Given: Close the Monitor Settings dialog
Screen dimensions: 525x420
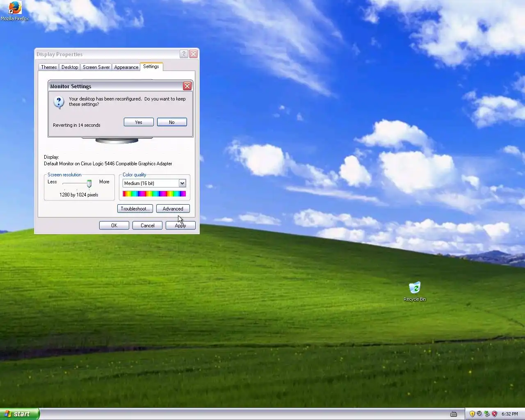Looking at the screenshot, I should (x=187, y=86).
